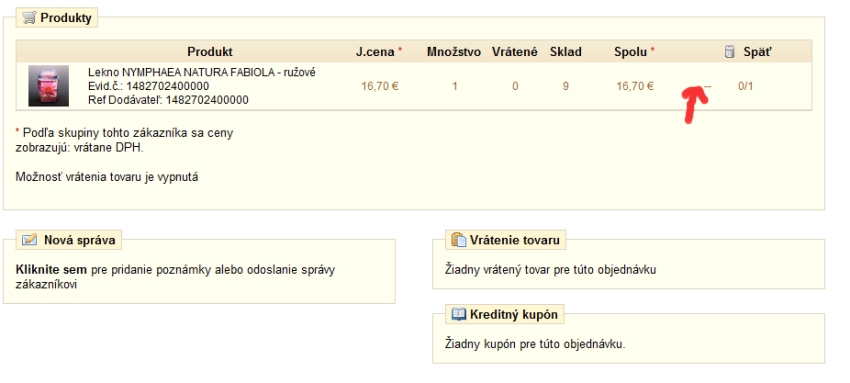Click the Množstvo column header

(x=454, y=52)
